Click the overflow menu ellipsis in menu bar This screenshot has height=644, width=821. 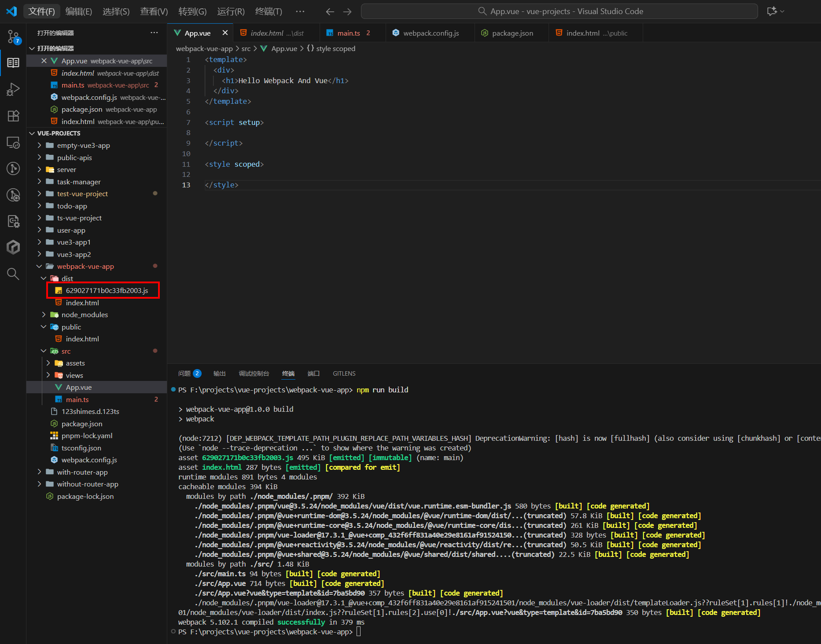coord(300,11)
